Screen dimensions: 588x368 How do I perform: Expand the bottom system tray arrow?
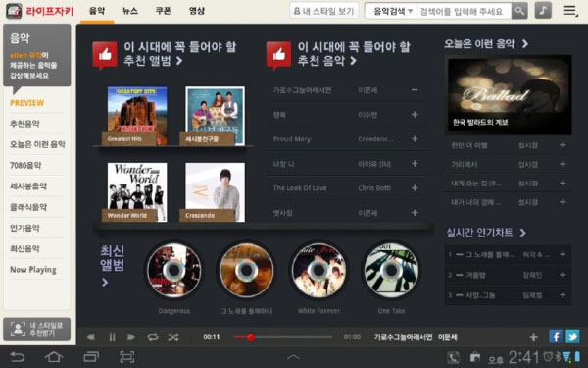[x=293, y=357]
